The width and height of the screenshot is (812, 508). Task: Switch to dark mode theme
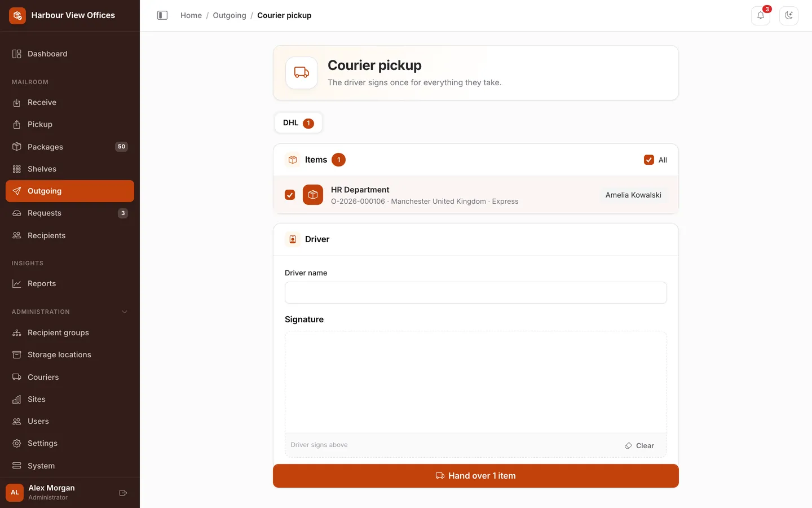tap(789, 16)
